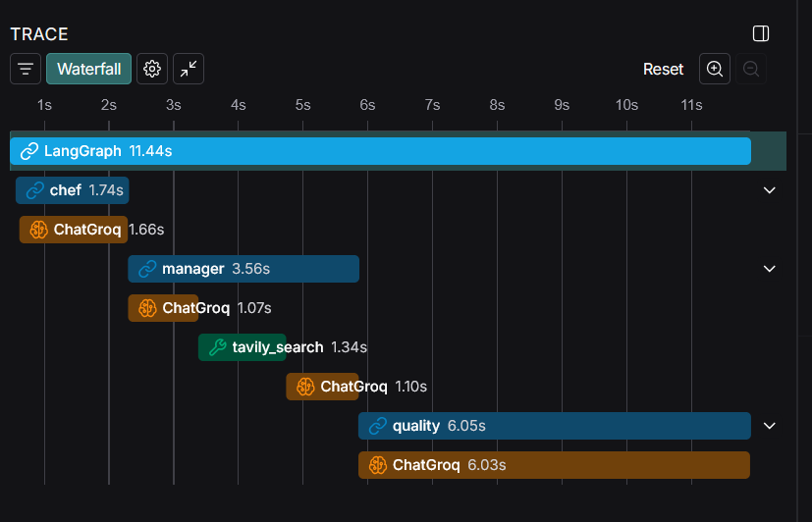Open trace settings gear icon

(x=152, y=69)
